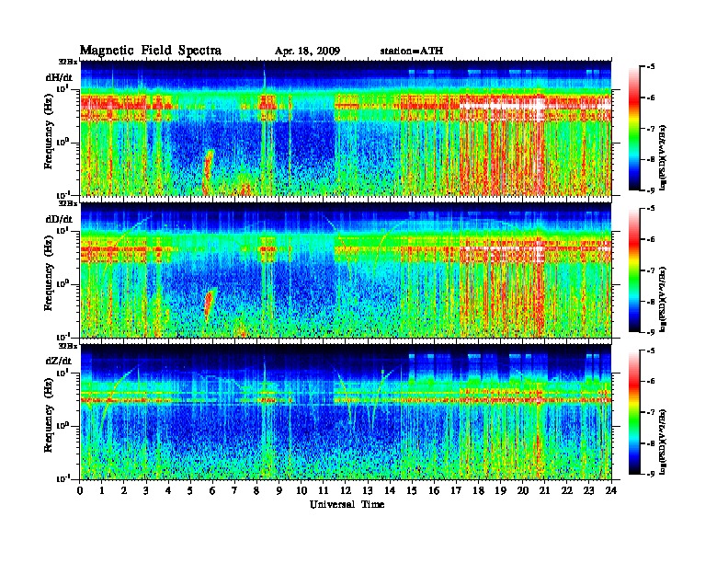Select the date text "Apr. 18, 2009"
728x563 pixels.
pos(307,51)
